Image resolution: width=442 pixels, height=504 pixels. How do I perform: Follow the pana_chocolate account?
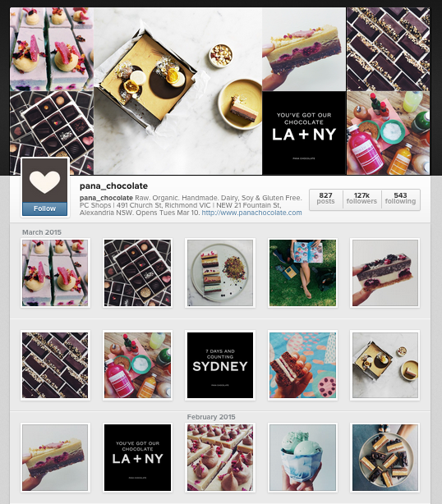[x=44, y=208]
